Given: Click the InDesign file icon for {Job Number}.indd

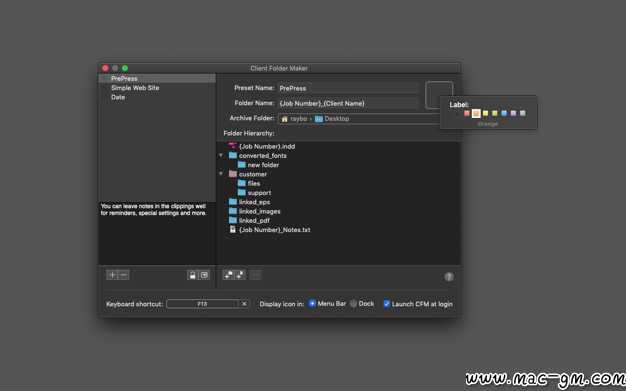Looking at the screenshot, I should tap(233, 146).
